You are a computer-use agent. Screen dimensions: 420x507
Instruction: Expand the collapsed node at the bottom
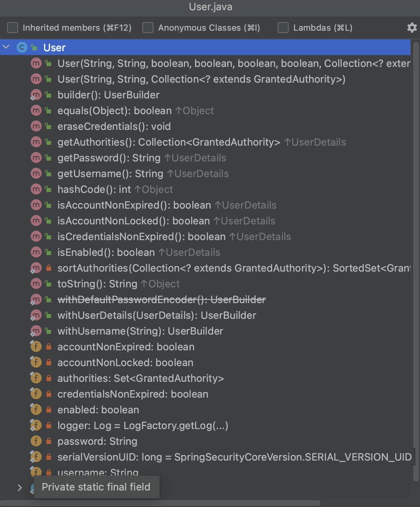(20, 488)
